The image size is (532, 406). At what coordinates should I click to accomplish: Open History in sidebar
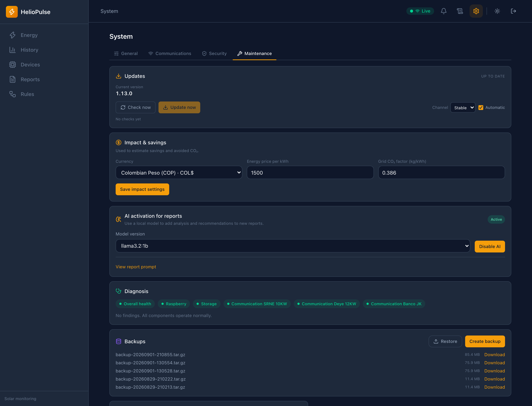(44, 50)
